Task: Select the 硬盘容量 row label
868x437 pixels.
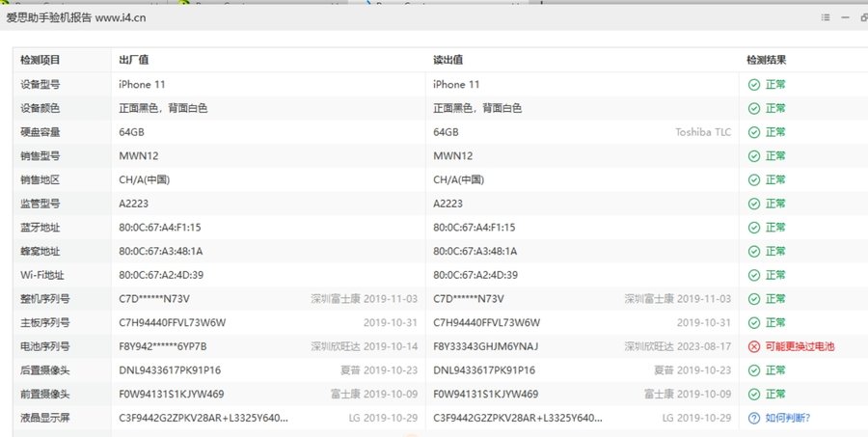Action: click(x=41, y=132)
